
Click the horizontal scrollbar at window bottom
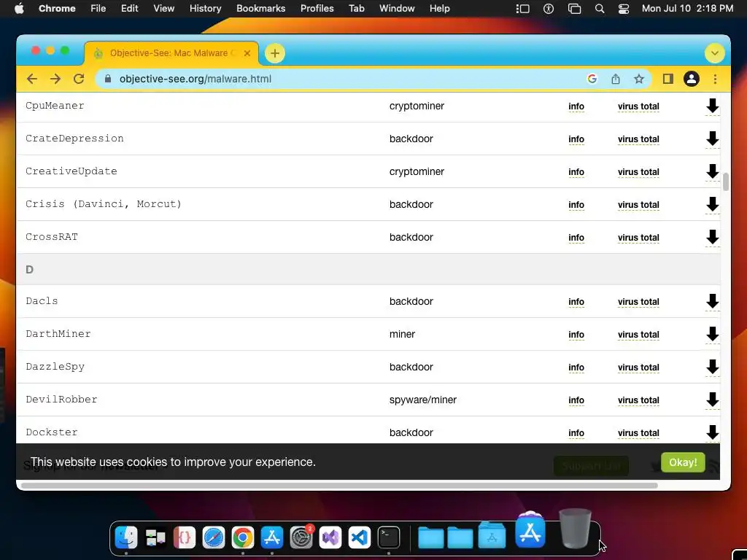click(339, 486)
